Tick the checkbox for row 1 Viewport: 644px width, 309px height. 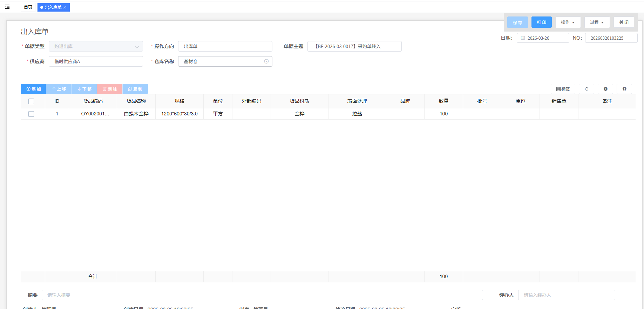pos(31,114)
